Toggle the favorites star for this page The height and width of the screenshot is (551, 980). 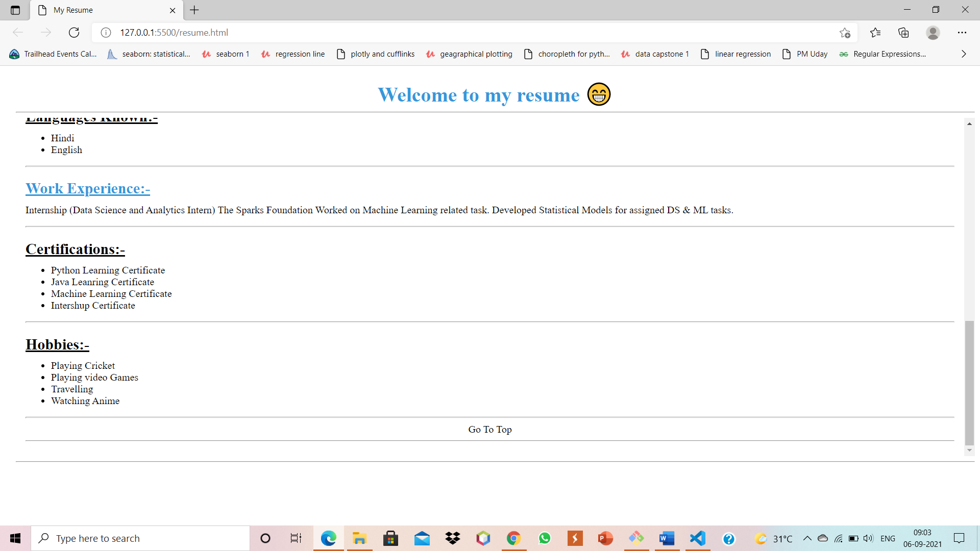click(845, 32)
